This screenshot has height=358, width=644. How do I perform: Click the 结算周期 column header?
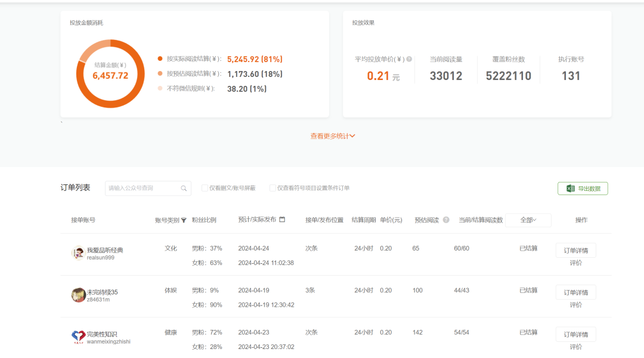tap(364, 220)
